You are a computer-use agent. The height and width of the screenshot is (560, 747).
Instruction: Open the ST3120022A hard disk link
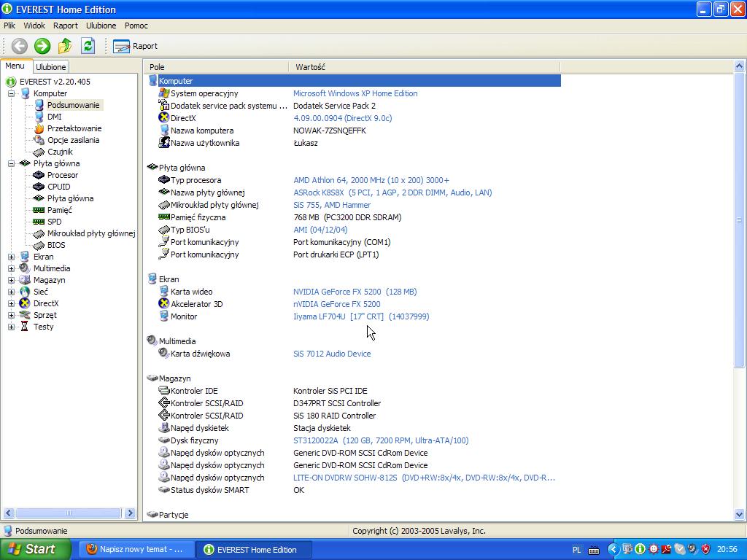pyautogui.click(x=381, y=440)
